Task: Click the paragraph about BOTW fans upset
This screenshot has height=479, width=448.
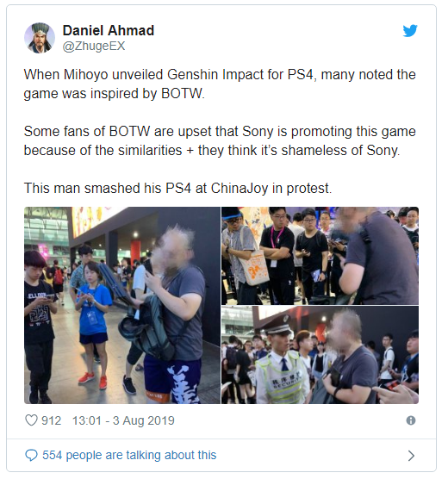Action: click(220, 140)
